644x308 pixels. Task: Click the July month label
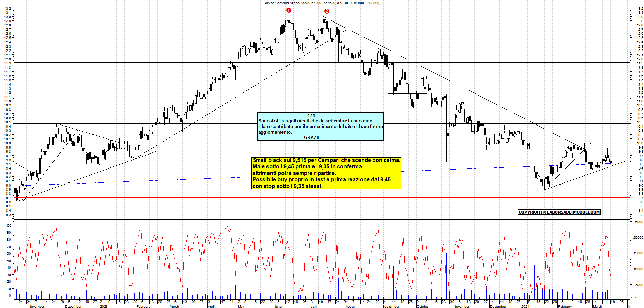(x=314, y=306)
